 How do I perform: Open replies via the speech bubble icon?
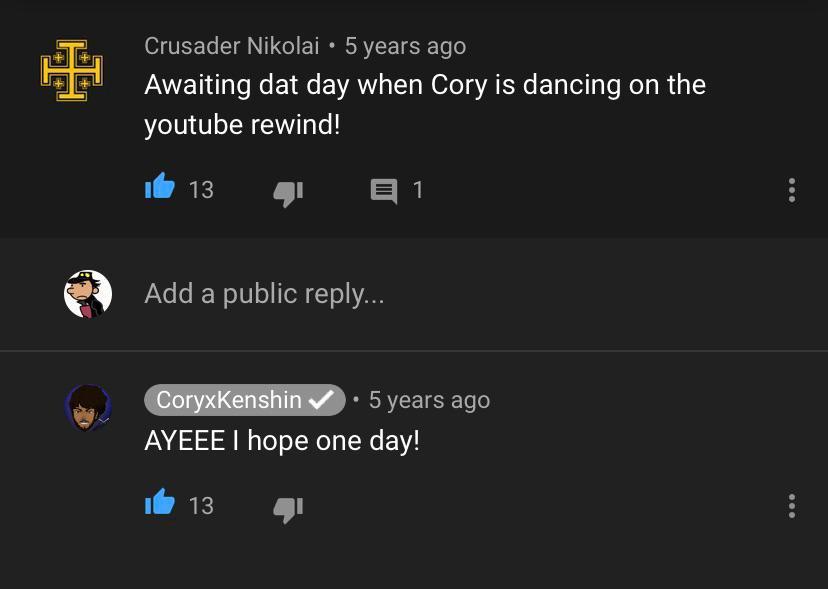pyautogui.click(x=384, y=190)
